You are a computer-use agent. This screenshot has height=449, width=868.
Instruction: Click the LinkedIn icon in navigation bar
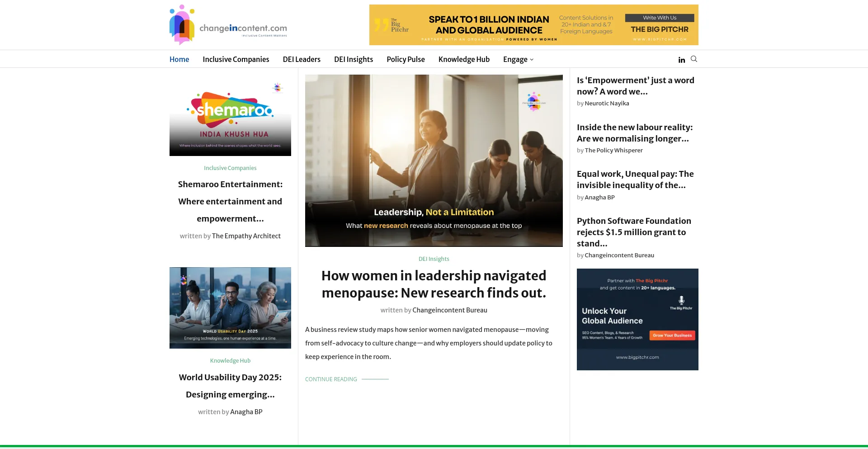(x=681, y=60)
